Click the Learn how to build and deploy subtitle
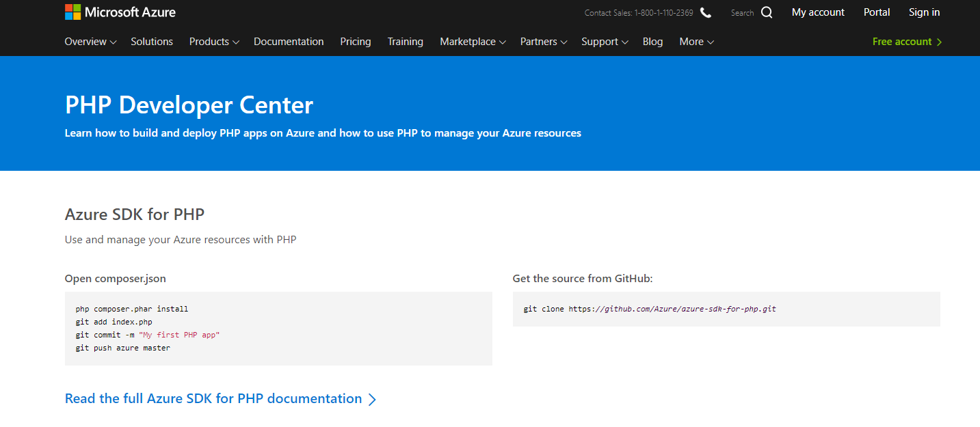 (x=323, y=133)
